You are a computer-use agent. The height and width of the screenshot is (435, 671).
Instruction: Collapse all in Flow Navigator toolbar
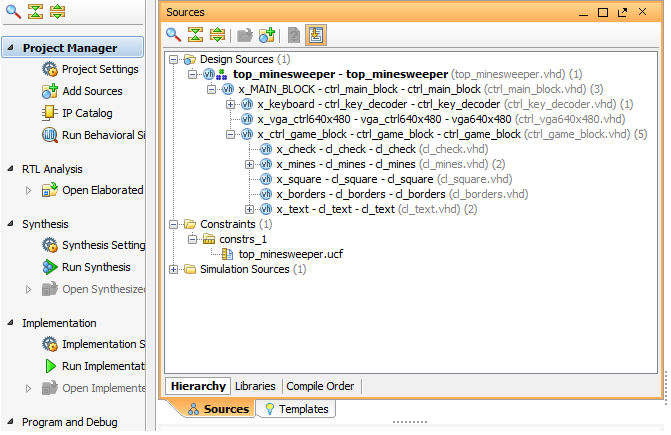tap(35, 11)
